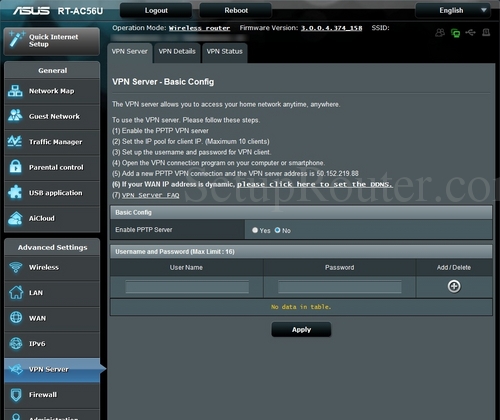Image resolution: width=500 pixels, height=420 pixels.
Task: Click the ASUS logo
Action: pos(31,11)
